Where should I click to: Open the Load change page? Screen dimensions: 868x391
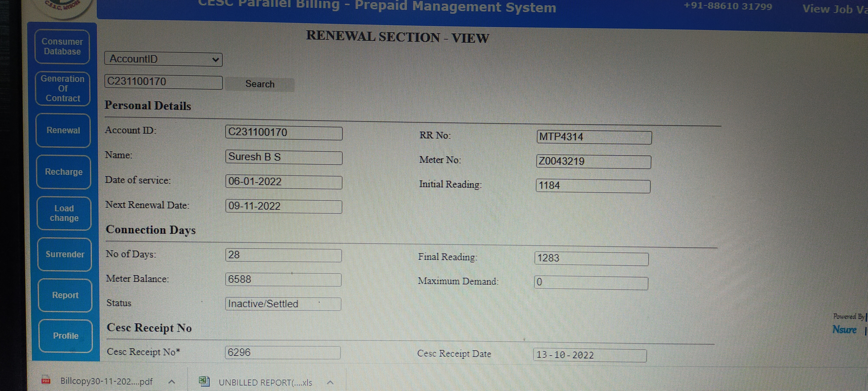click(x=64, y=213)
